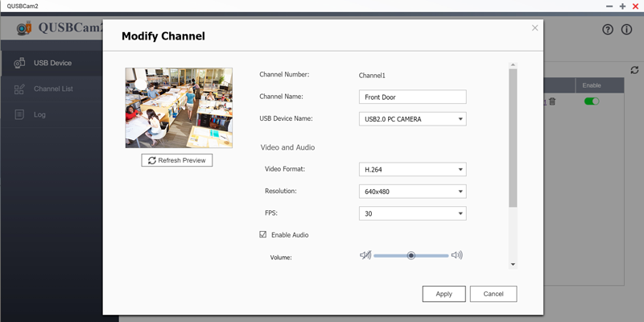
Task: Click the Volume slider handle
Action: click(411, 255)
